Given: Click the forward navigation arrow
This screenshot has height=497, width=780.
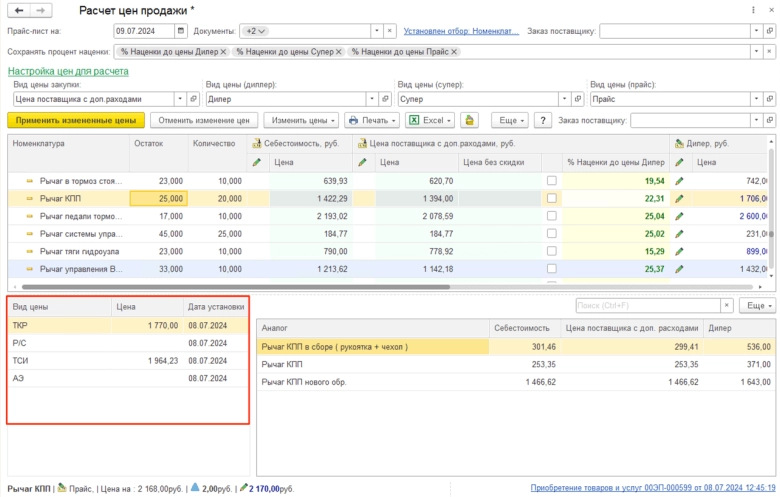Looking at the screenshot, I should coord(40,10).
